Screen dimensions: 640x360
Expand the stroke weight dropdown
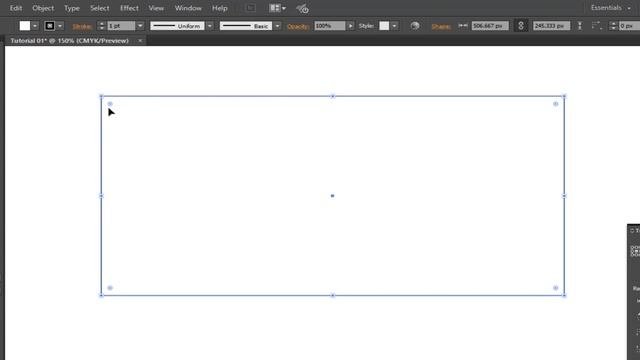(x=140, y=26)
